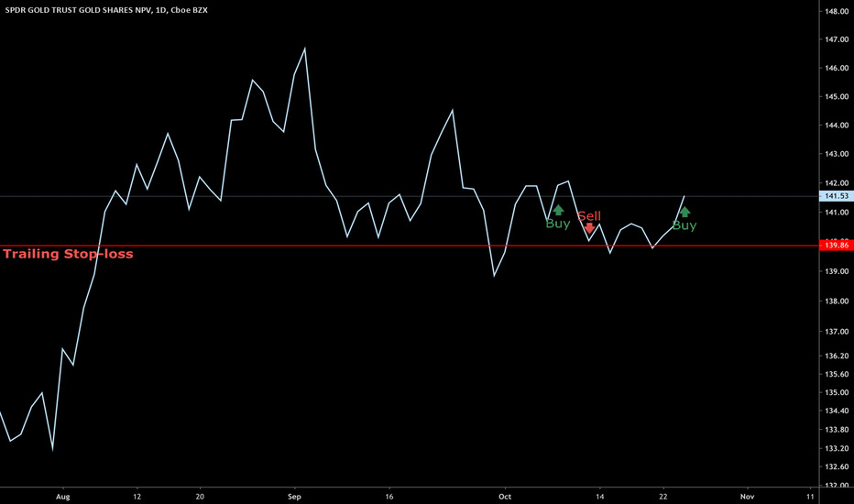
Task: Click the 134.40 price axis label
Action: point(837,411)
